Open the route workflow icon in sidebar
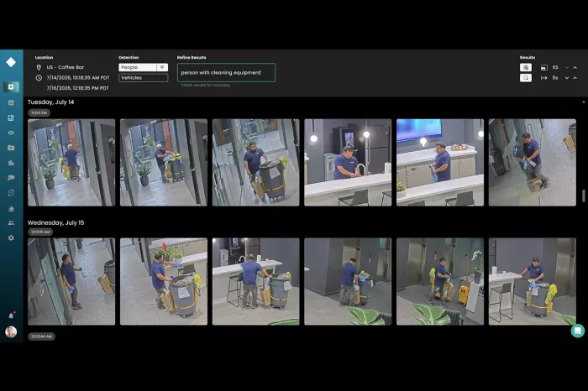The width and height of the screenshot is (588, 391). pos(11,193)
